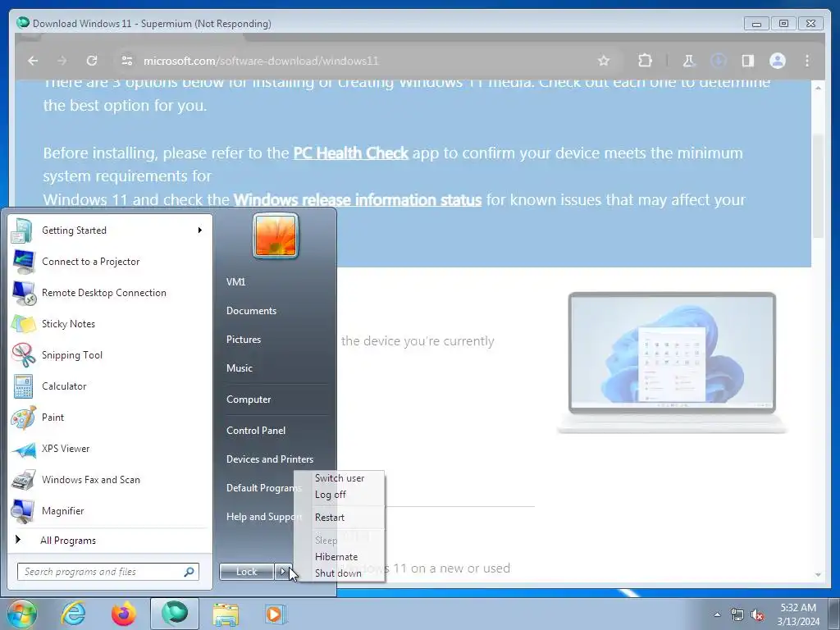
Task: Click the Lock button
Action: tap(246, 572)
